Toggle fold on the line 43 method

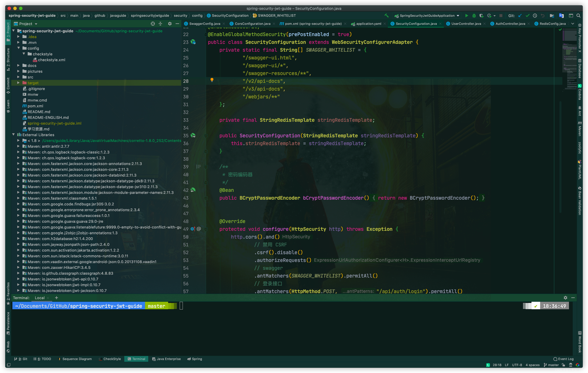[206, 198]
